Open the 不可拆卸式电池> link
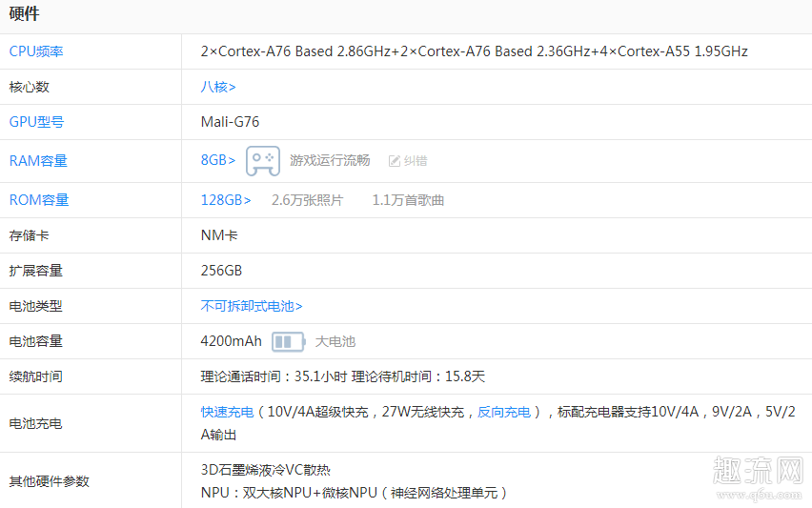Viewport: 812px width, 508px height. (x=252, y=306)
